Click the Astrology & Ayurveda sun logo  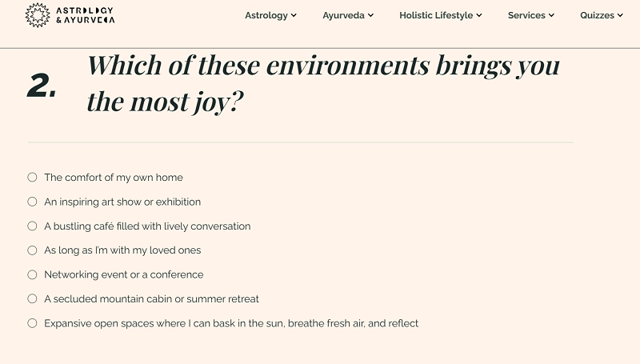pos(37,15)
